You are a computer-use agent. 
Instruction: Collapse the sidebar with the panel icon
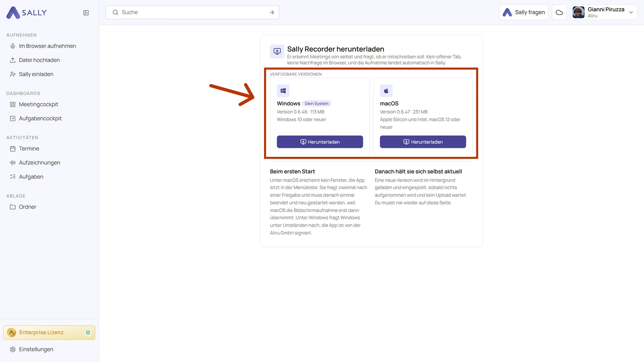[86, 13]
